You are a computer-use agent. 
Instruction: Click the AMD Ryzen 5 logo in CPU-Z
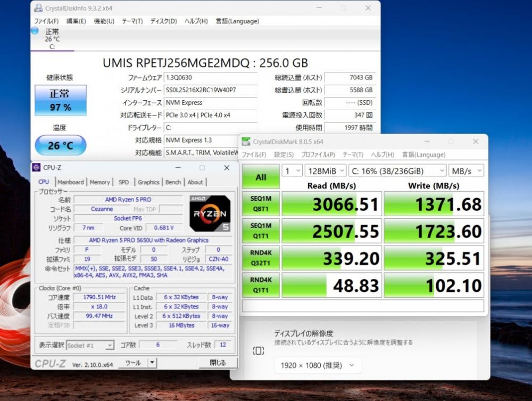point(210,213)
